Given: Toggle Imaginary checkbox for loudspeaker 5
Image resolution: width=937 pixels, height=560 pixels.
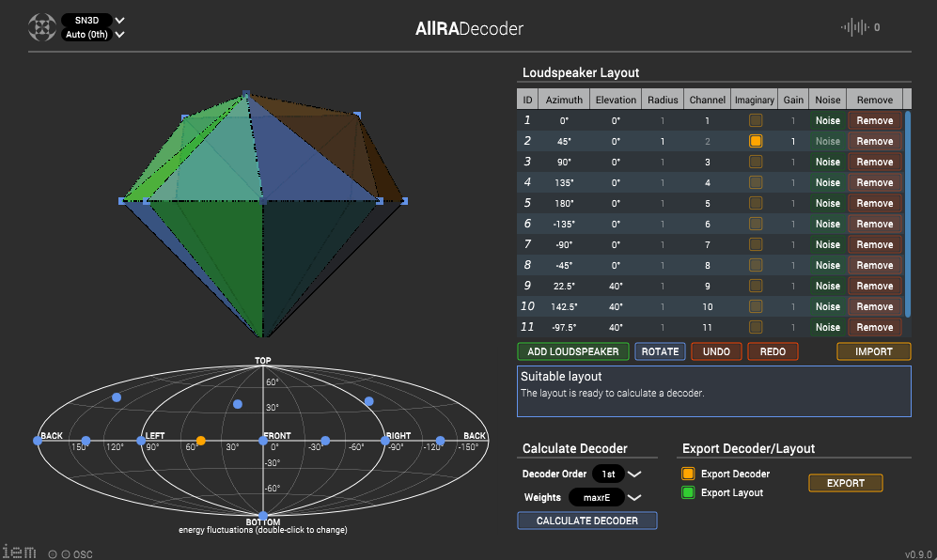Looking at the screenshot, I should (756, 203).
